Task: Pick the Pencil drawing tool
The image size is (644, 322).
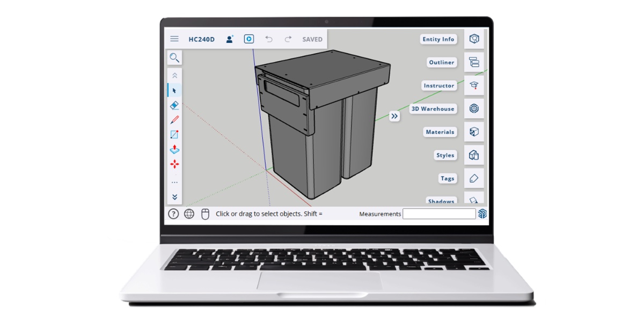Action: tap(174, 120)
